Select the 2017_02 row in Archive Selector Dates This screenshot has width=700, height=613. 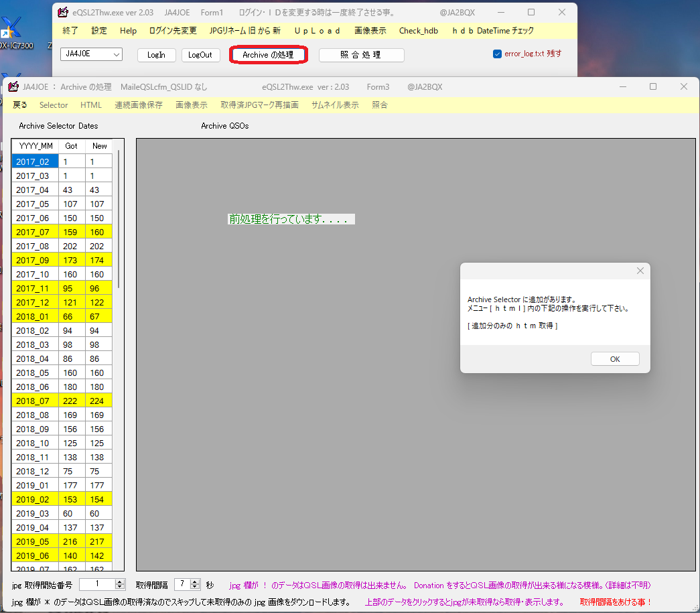pos(35,161)
